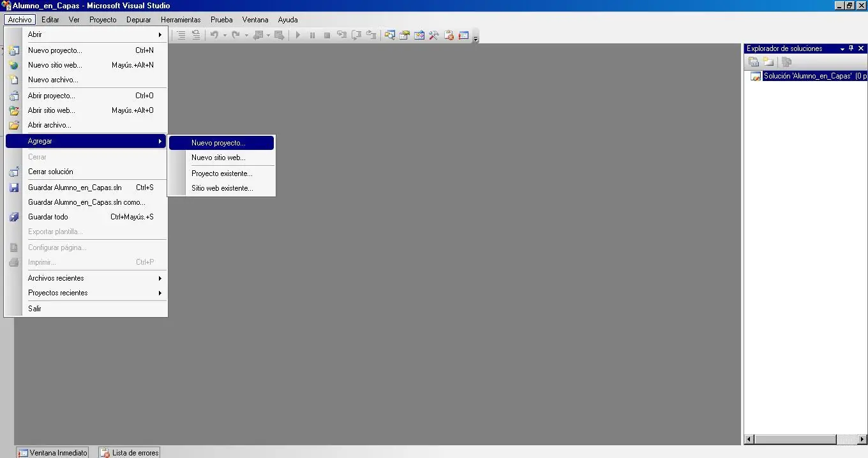
Task: Open Solution Explorer window position dropdown arrow
Action: pyautogui.click(x=842, y=48)
